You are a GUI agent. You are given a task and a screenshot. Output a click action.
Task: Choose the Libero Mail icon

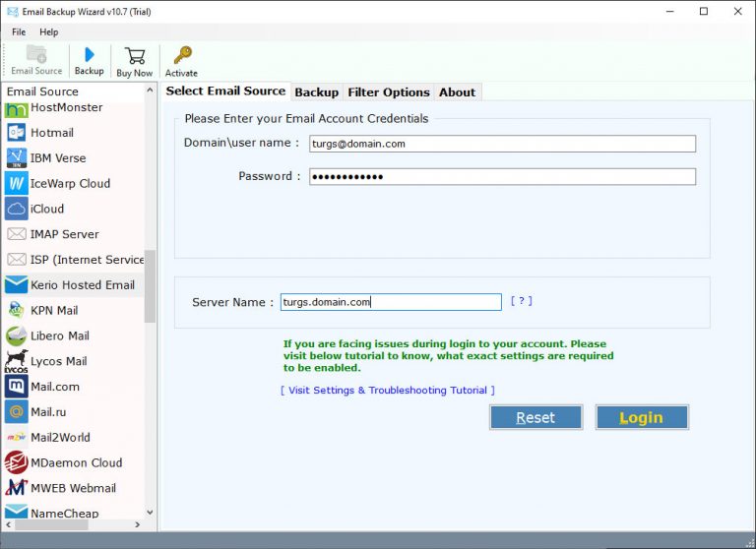[x=17, y=335]
